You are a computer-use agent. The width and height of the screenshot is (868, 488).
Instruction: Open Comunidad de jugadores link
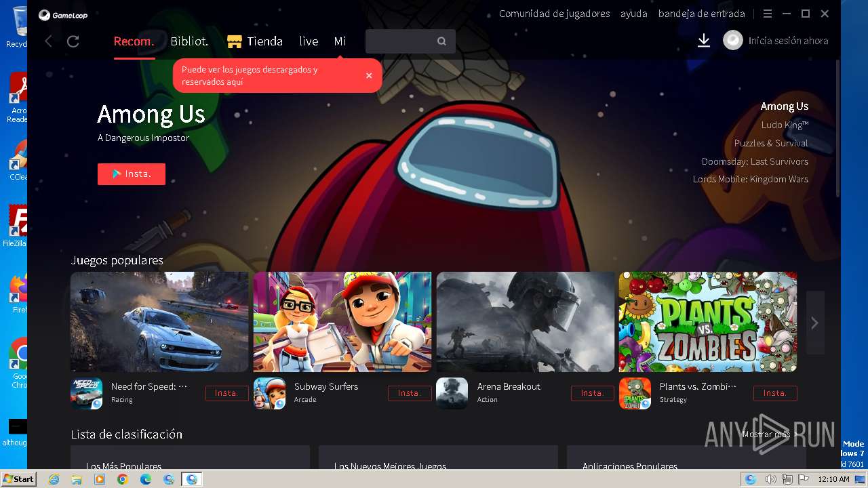click(555, 14)
